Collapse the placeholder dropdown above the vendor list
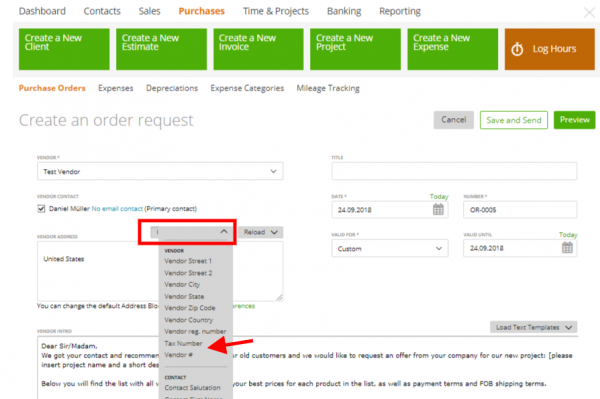600x399 pixels. click(x=191, y=232)
